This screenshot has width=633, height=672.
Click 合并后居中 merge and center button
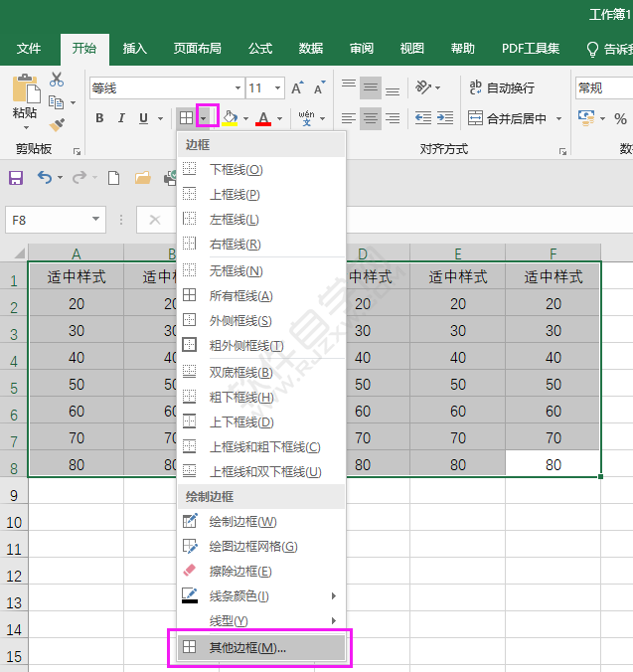coord(507,118)
